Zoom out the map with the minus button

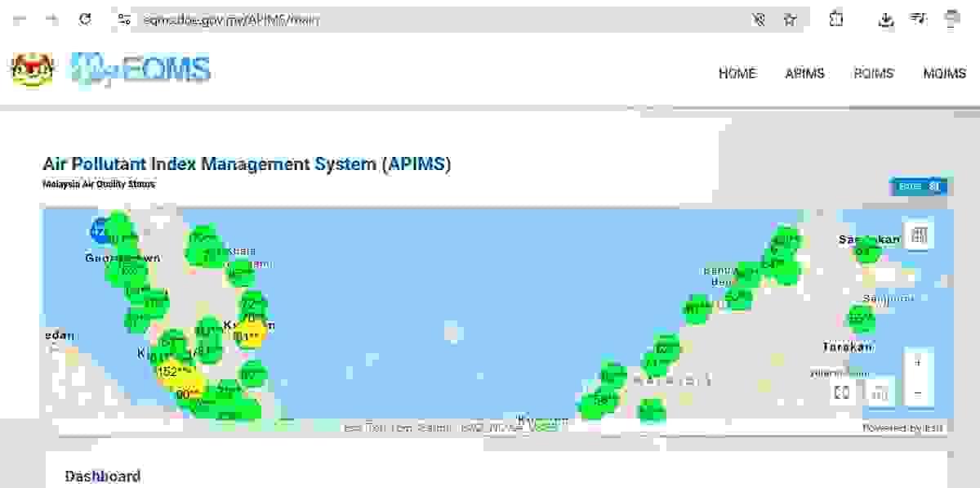pos(918,392)
